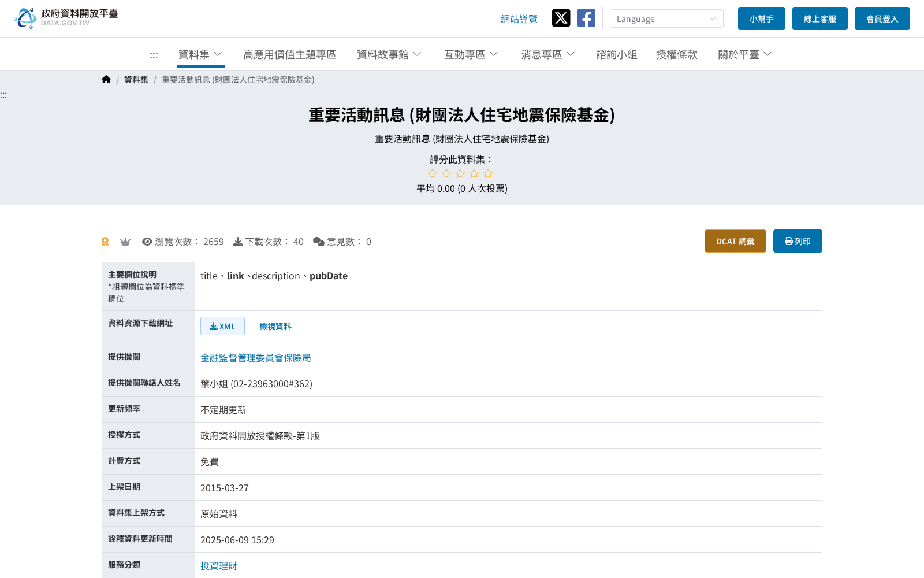Open the 授權條款 menu item
The height and width of the screenshot is (578, 924).
click(676, 54)
